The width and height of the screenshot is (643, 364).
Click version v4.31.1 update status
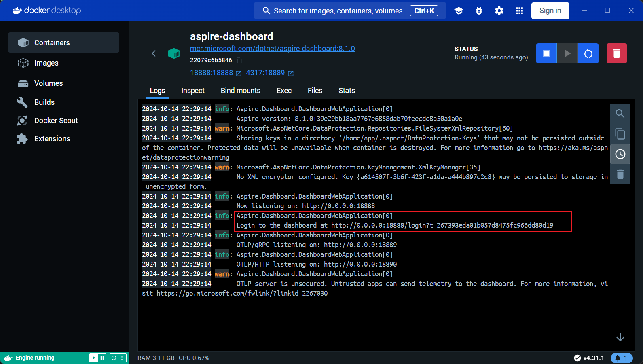[589, 358]
